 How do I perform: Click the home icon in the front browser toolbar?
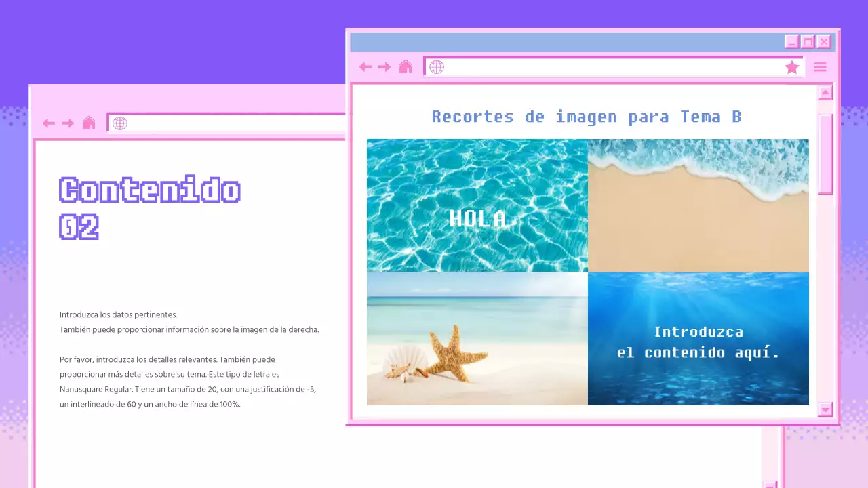pyautogui.click(x=406, y=67)
